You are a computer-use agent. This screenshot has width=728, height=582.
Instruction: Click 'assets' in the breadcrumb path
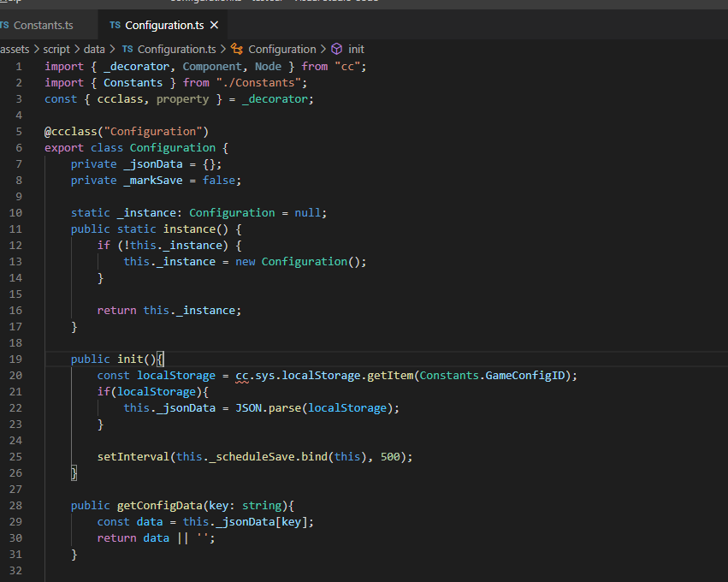(15, 50)
